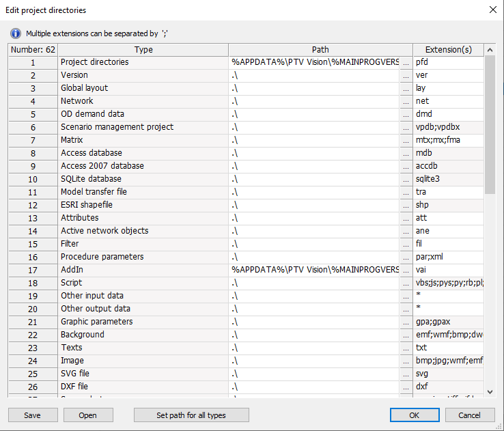Browse path for Script row
Viewport: 504px width, 431px height.
(406, 283)
